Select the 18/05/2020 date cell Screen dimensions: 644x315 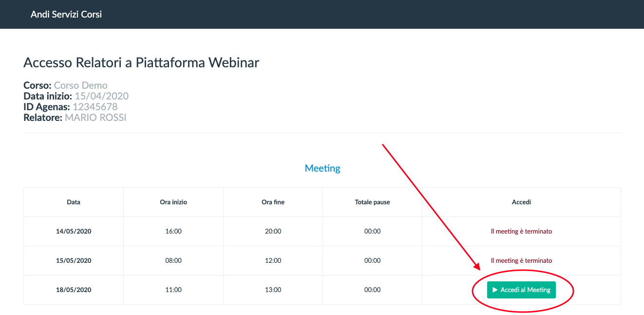pos(74,290)
